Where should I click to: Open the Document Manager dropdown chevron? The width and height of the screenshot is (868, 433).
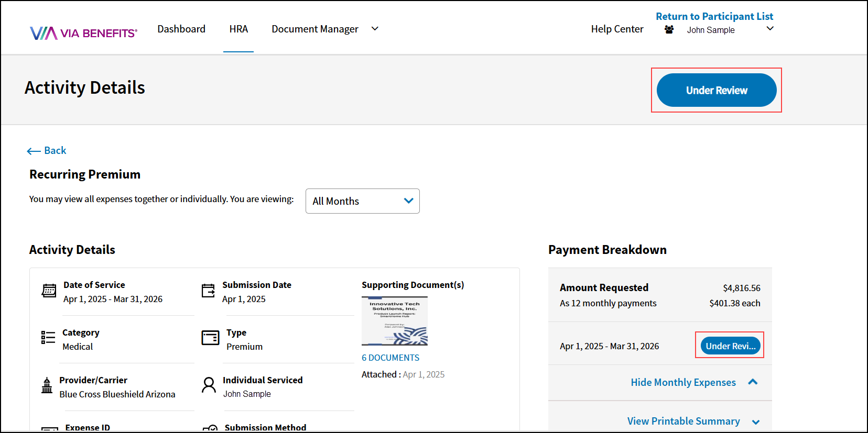coord(375,29)
